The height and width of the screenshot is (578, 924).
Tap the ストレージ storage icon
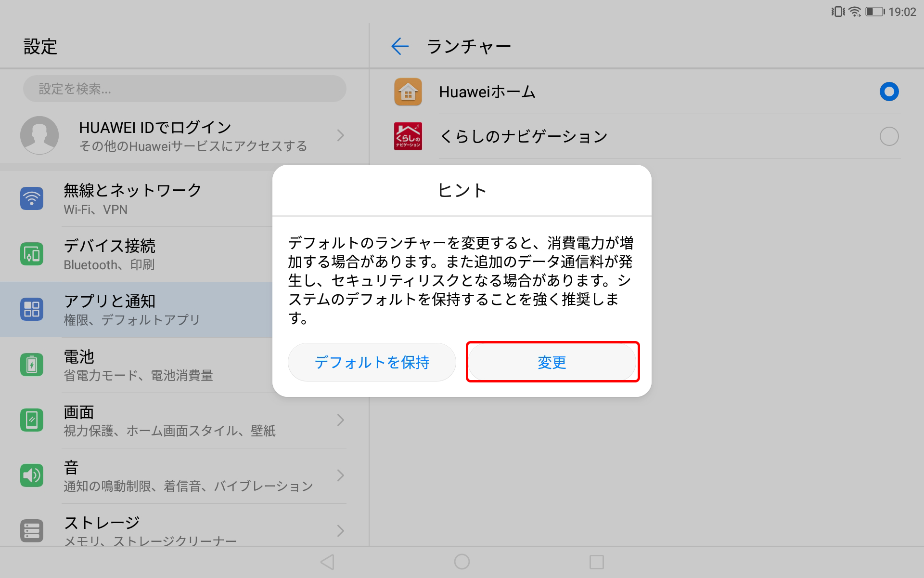click(32, 531)
